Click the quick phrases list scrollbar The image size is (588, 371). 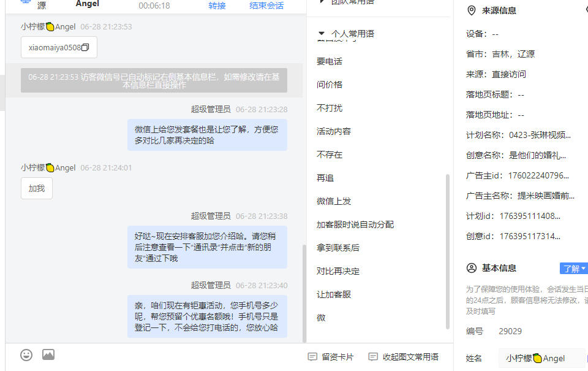(447, 251)
